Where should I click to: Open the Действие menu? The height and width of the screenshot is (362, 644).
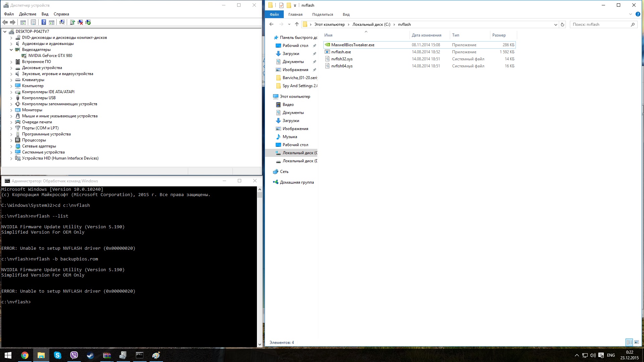(28, 14)
